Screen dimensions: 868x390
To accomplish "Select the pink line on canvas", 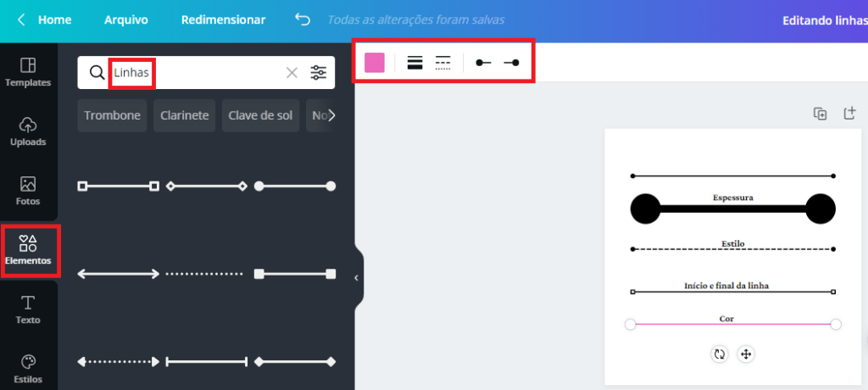I will coord(733,324).
